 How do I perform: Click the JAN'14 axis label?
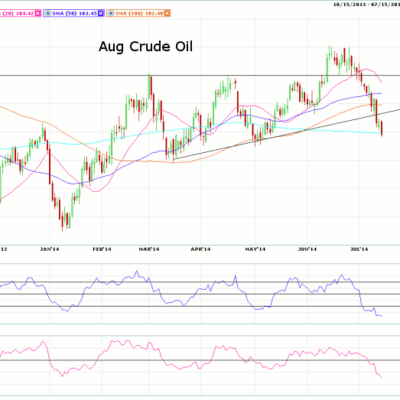[x=49, y=249]
